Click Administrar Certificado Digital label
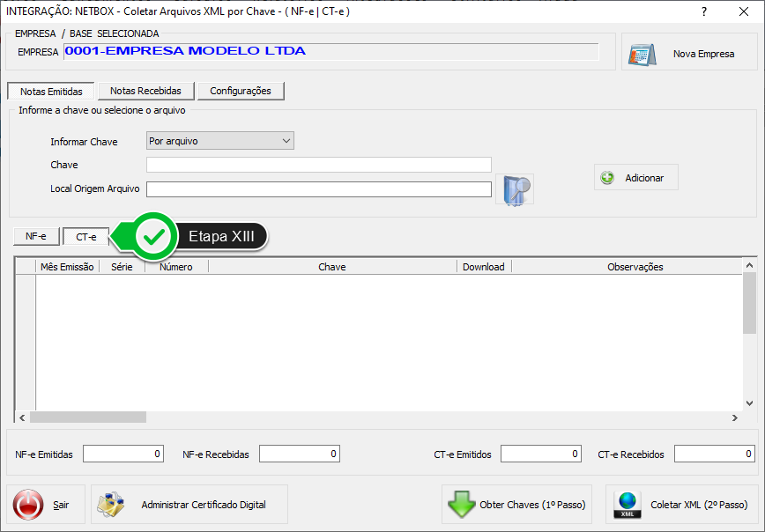Screen dimensions: 765x532 click(x=204, y=505)
